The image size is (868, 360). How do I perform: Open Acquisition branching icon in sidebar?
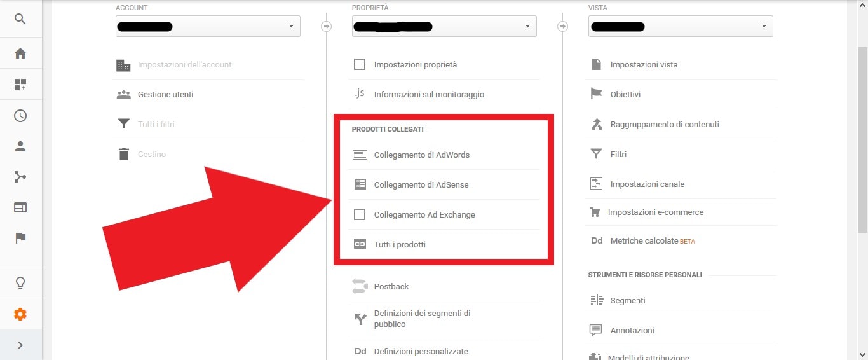20,177
